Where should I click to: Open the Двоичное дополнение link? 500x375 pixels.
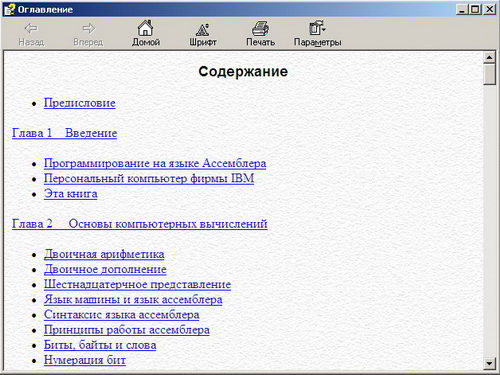click(105, 269)
